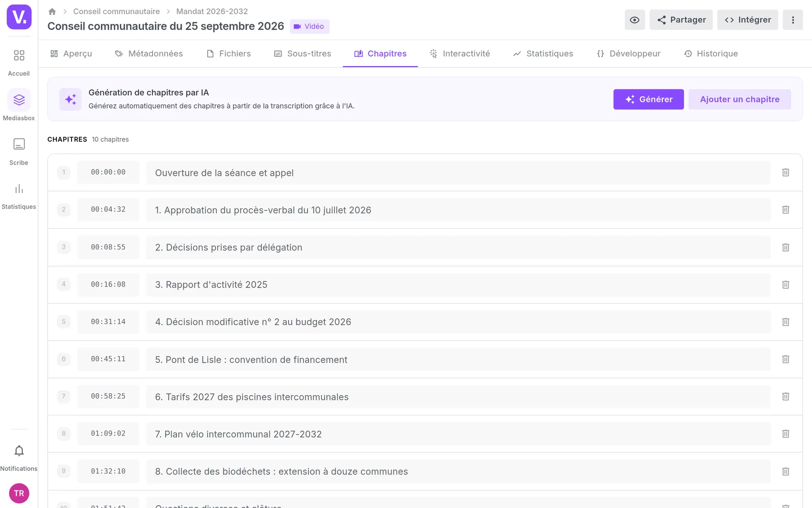Switch to the Historique tab
Image resolution: width=812 pixels, height=508 pixels.
pyautogui.click(x=710, y=53)
